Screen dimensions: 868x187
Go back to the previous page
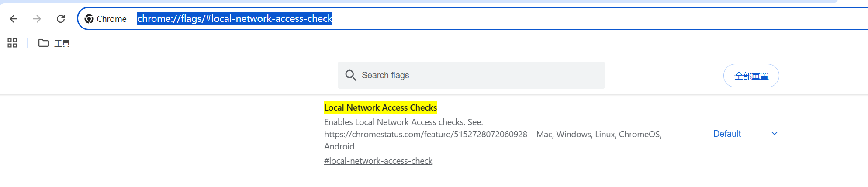click(14, 19)
